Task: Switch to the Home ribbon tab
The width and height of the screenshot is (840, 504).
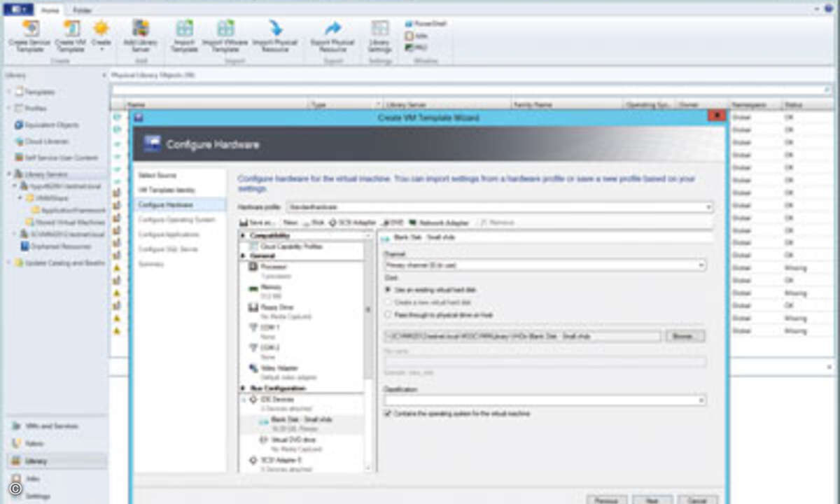Action: (x=50, y=10)
